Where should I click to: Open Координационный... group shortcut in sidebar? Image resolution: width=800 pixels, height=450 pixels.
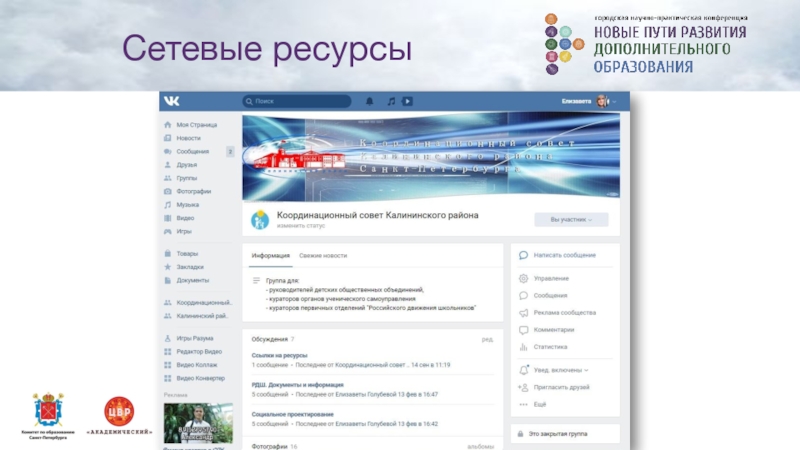(x=204, y=303)
